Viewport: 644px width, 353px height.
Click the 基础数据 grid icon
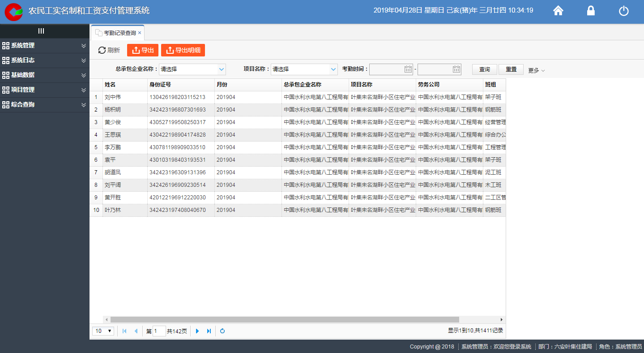coord(6,75)
